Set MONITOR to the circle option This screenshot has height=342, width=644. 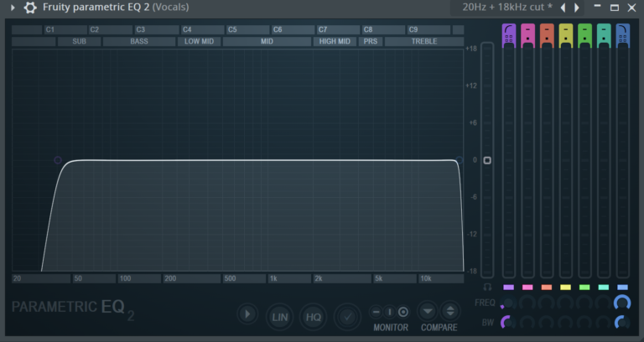tap(403, 313)
